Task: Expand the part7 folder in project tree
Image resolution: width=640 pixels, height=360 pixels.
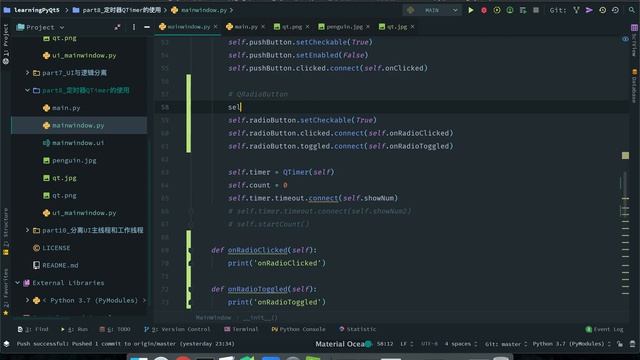Action: (27, 73)
